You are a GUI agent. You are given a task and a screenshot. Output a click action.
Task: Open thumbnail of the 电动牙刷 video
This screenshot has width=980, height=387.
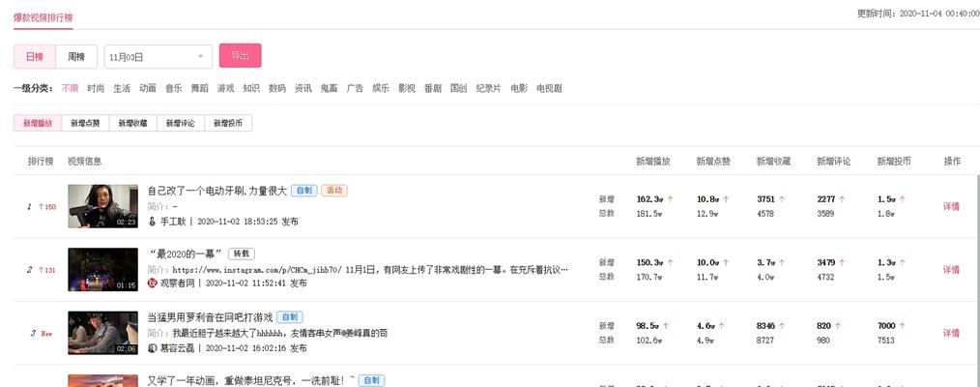click(x=103, y=206)
